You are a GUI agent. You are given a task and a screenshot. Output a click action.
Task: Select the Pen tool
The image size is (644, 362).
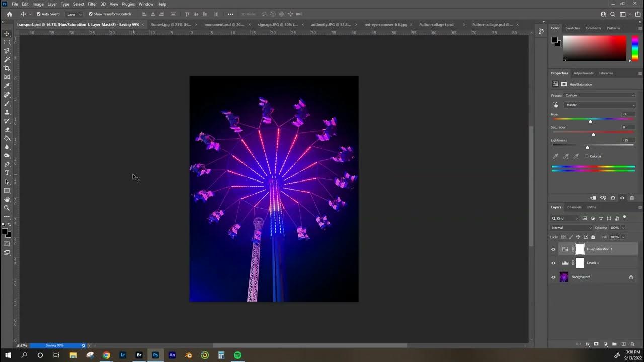(7, 164)
